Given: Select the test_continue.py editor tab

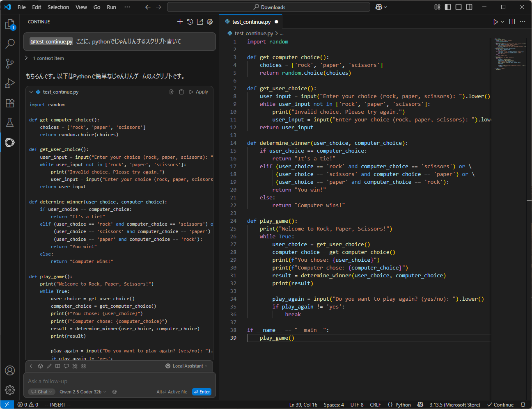Looking at the screenshot, I should point(251,22).
